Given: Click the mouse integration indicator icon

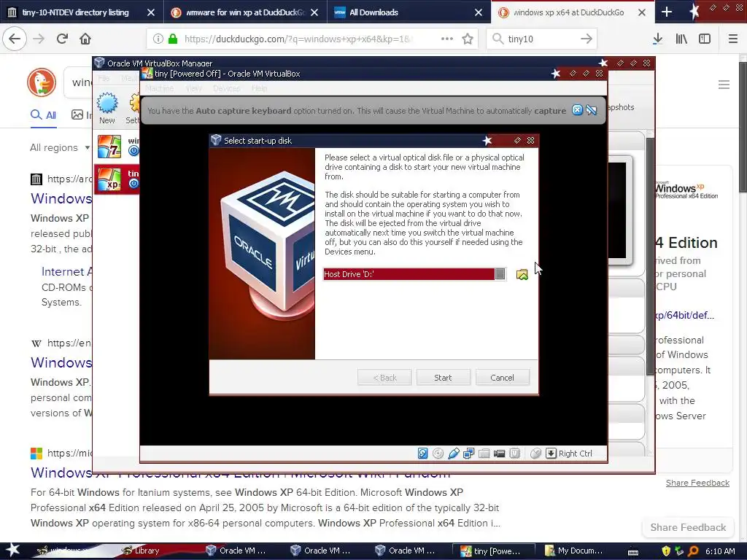Looking at the screenshot, I should (x=535, y=454).
